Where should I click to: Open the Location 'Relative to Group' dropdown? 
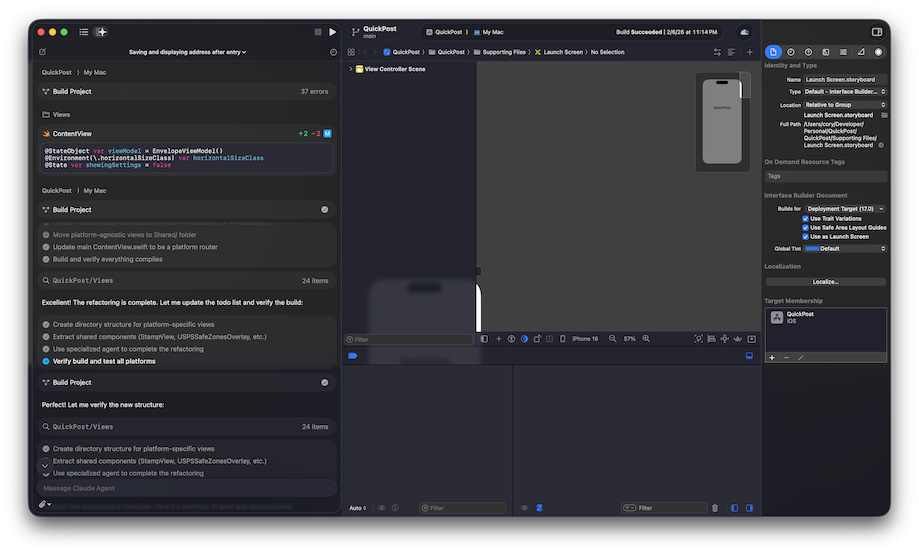pos(845,104)
